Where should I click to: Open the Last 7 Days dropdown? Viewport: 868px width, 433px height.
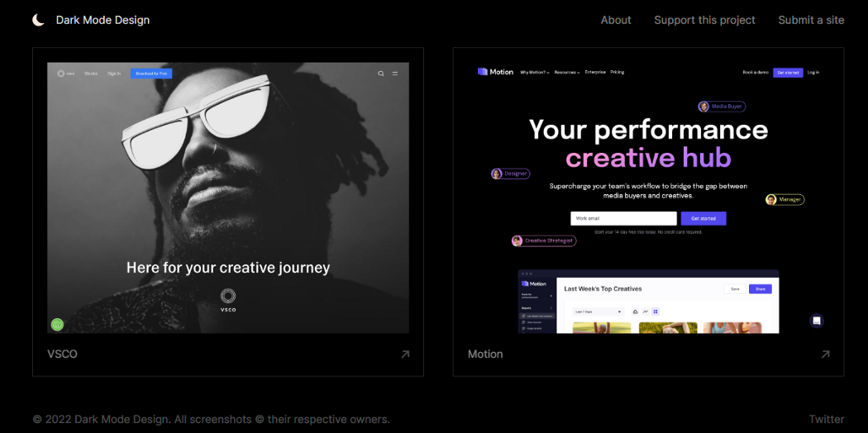click(599, 312)
